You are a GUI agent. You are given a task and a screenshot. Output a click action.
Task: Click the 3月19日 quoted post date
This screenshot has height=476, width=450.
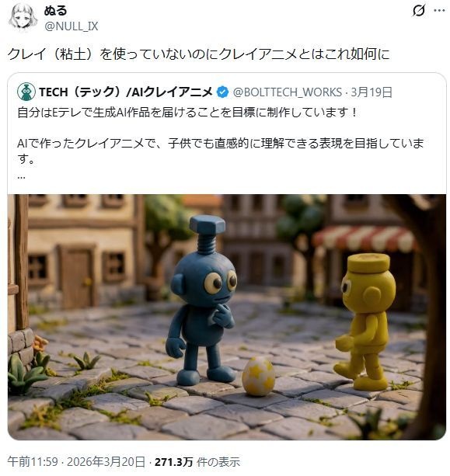click(372, 92)
